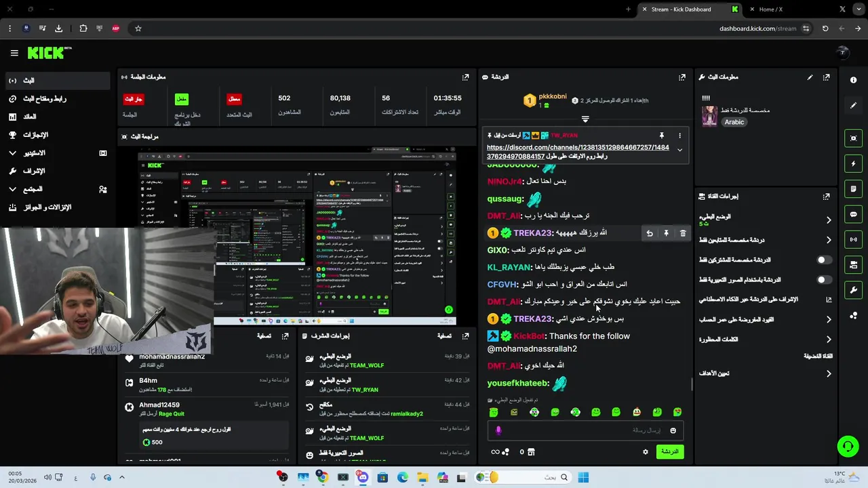Click the lightning bolt sidebar icon
Viewport: 868px width, 488px height.
[x=853, y=163]
